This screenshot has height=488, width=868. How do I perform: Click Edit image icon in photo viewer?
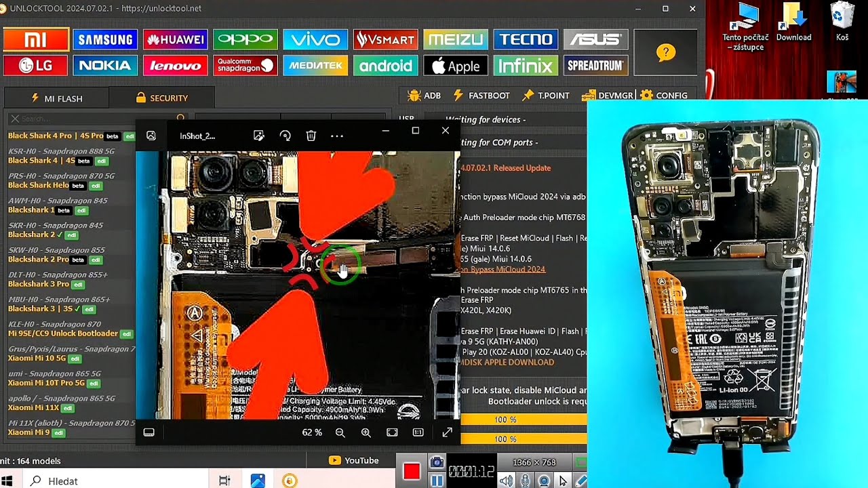click(258, 136)
